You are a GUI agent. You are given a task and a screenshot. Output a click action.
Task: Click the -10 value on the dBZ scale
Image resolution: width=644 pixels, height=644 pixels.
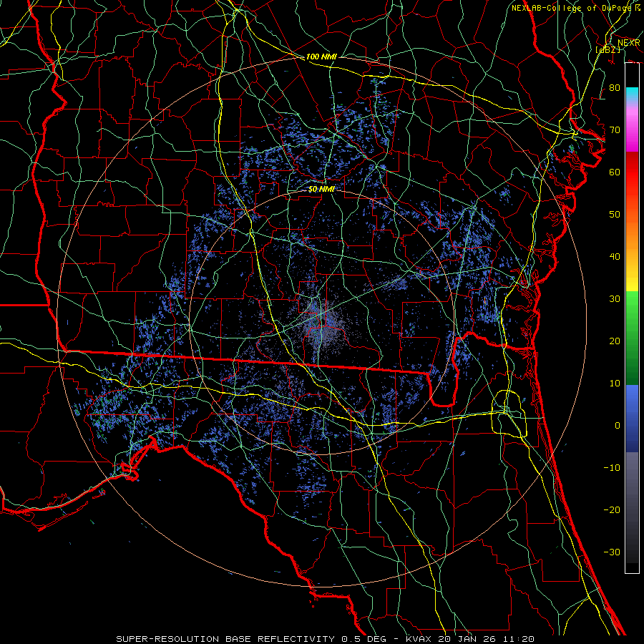tap(612, 468)
